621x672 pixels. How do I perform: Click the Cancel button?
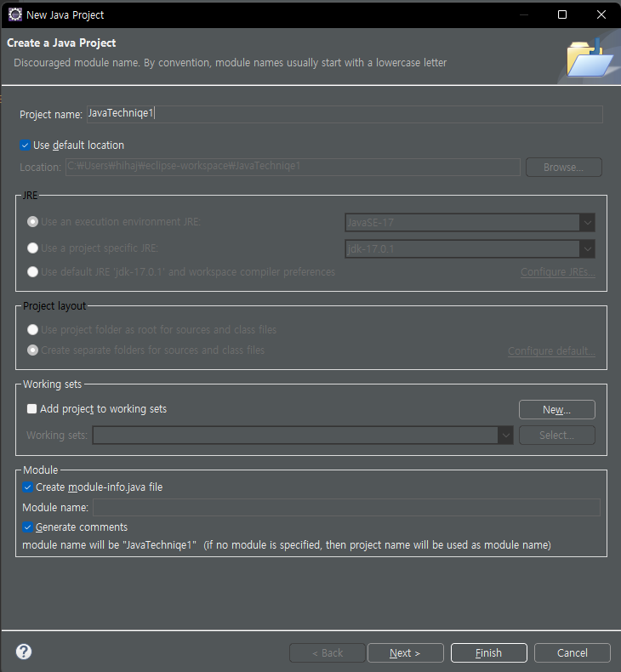coord(573,652)
